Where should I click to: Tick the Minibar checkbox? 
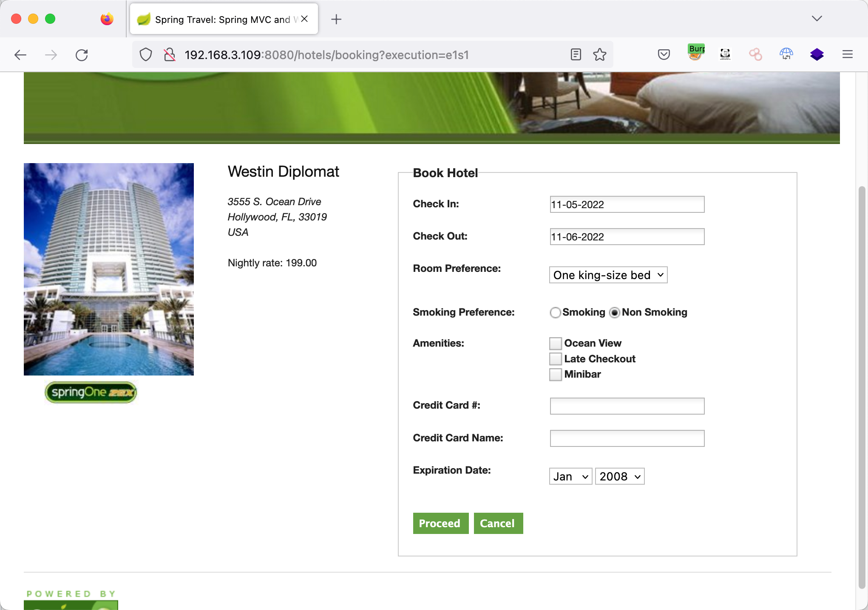[x=555, y=374]
